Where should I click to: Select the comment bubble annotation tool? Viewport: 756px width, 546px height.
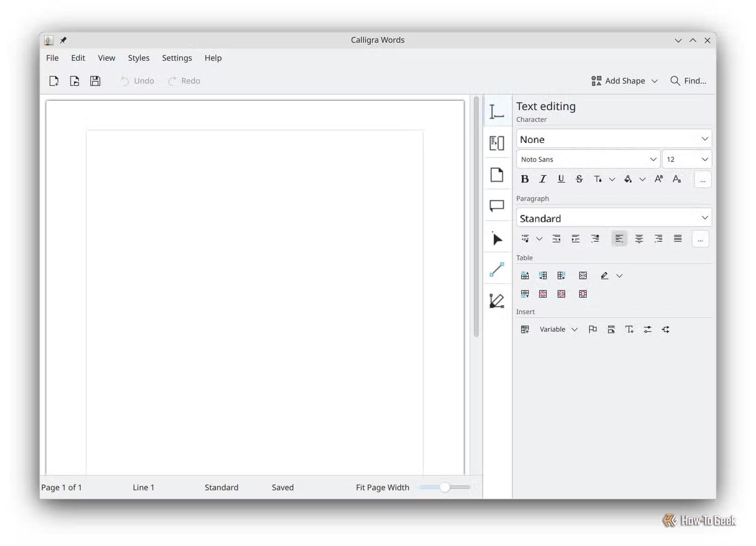tap(497, 206)
